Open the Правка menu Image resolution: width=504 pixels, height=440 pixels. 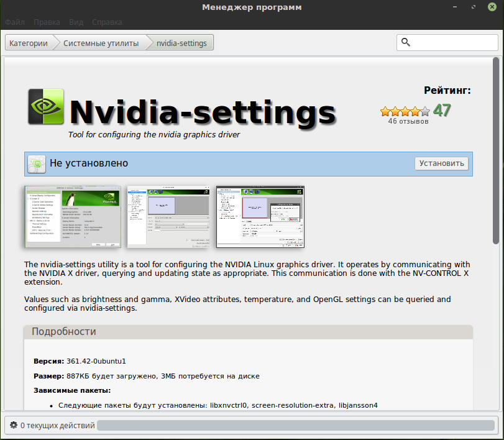(47, 22)
